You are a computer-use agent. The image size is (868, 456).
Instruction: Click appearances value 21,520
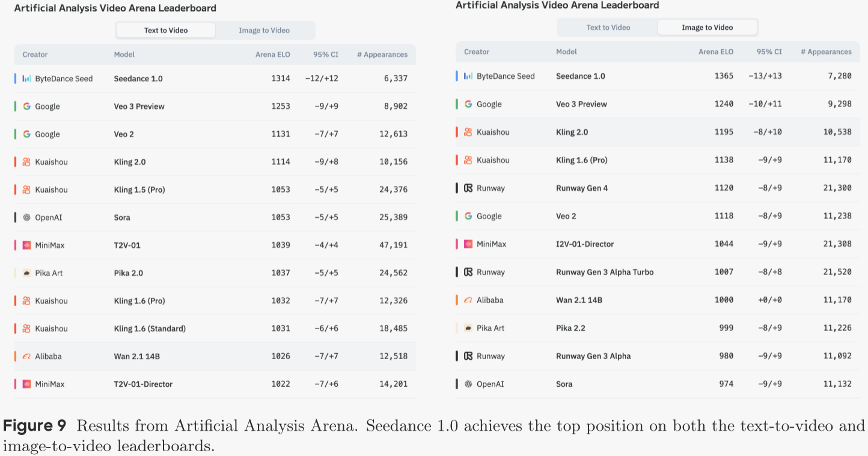pyautogui.click(x=837, y=272)
